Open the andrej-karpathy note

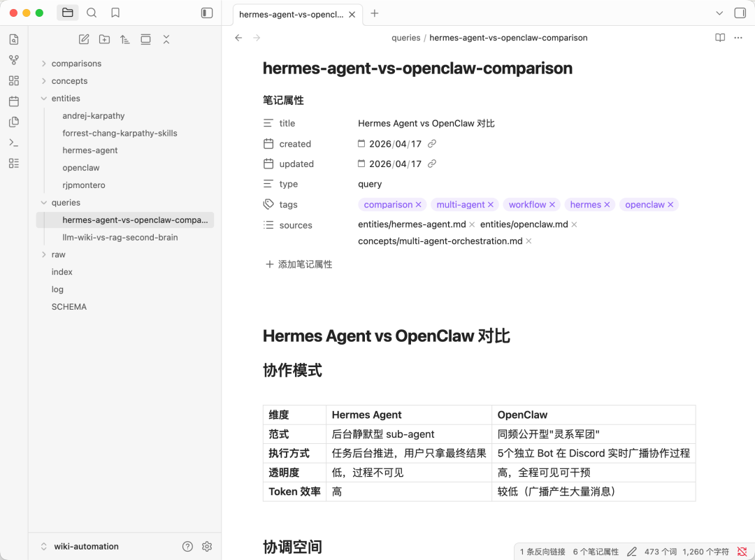point(94,115)
